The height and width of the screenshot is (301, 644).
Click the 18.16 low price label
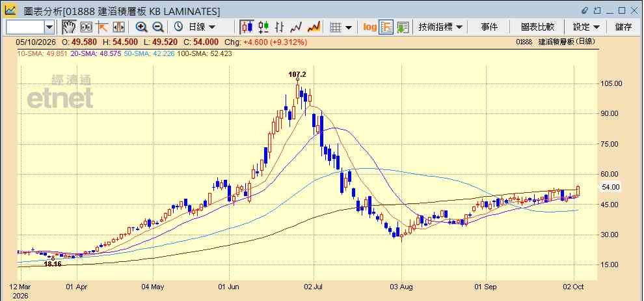click(52, 264)
